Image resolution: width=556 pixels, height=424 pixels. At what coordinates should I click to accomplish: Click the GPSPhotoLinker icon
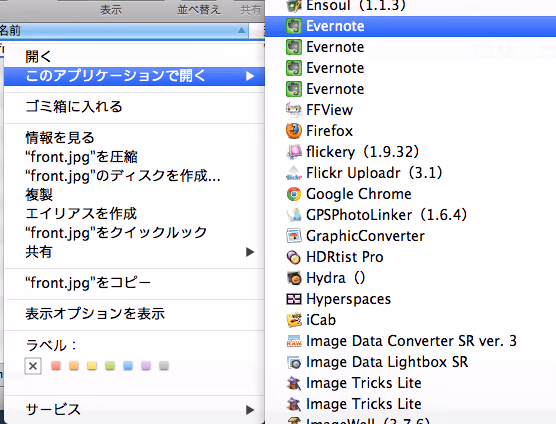pyautogui.click(x=294, y=215)
